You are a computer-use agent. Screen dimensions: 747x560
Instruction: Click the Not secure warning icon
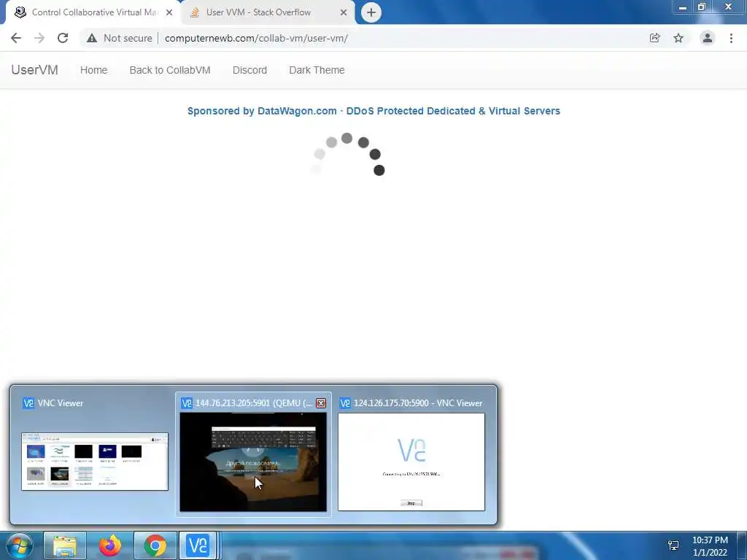pos(92,38)
